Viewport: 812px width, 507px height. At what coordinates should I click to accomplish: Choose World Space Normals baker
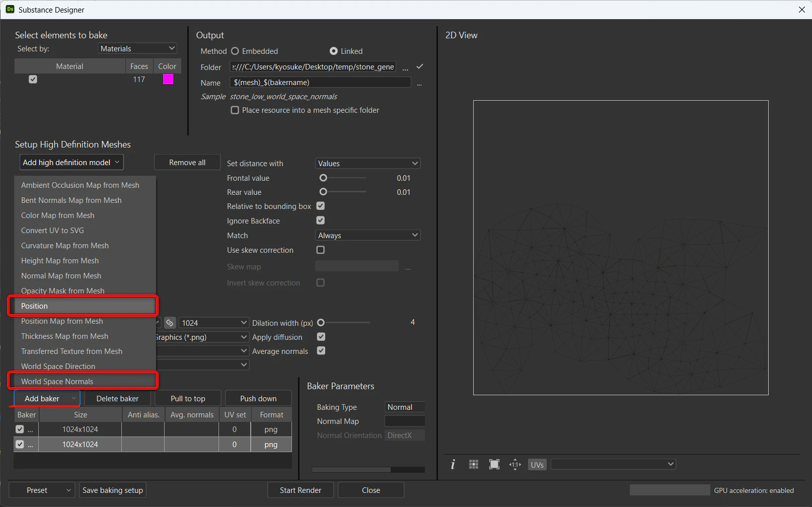(85, 382)
